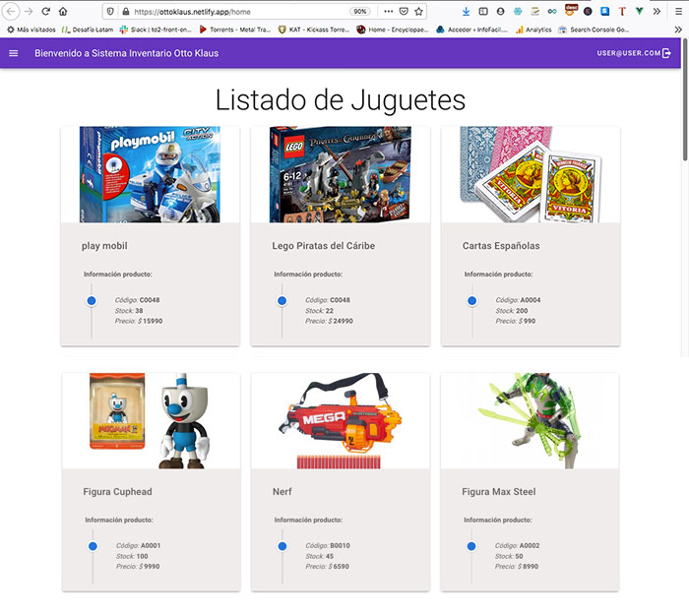
Task: Click the Lego Piratas del Caribe product image
Action: (x=341, y=174)
